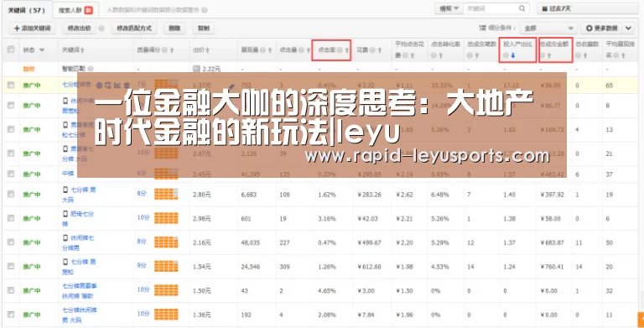Check the row with bid 2.80元

(11, 194)
